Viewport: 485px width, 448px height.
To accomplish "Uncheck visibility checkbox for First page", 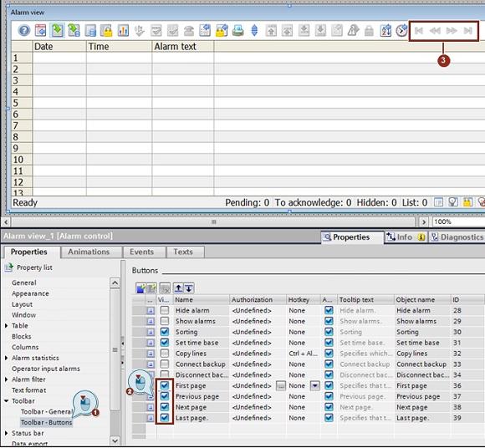I will point(165,385).
